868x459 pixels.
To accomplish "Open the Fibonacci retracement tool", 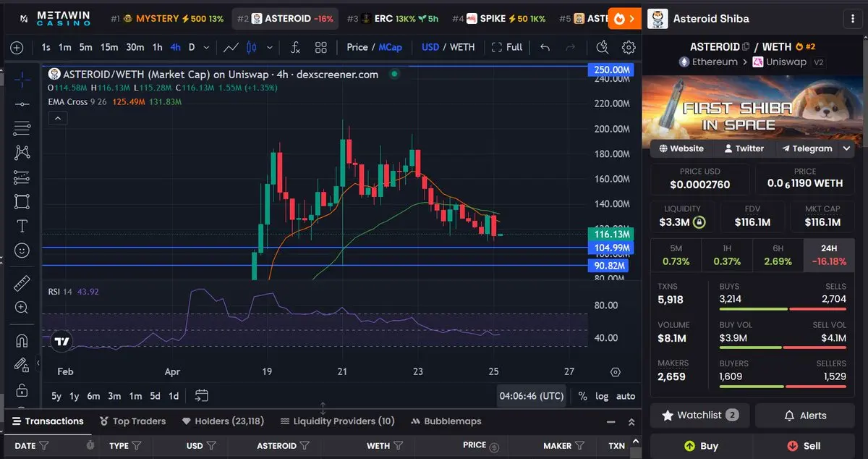I will 22,128.
